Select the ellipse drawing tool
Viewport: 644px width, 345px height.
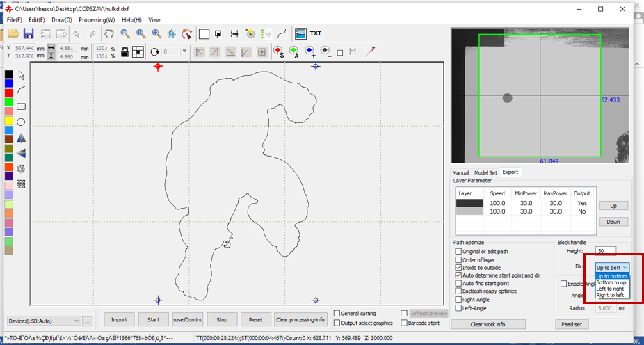(x=21, y=122)
